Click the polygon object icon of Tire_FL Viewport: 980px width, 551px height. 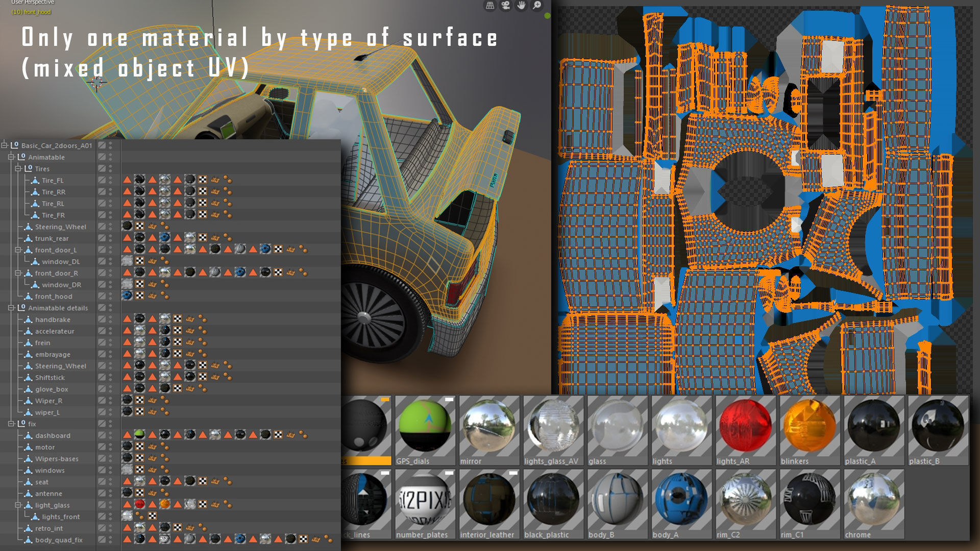click(x=35, y=180)
